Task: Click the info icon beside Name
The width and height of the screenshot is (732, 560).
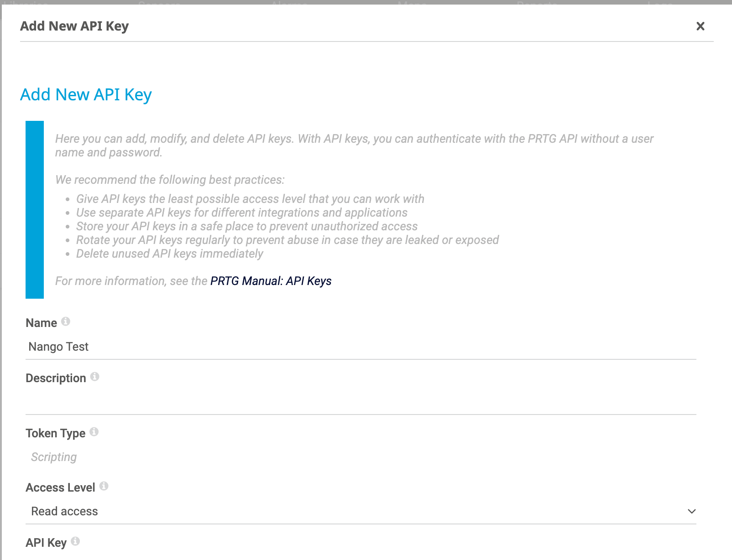Action: 66,321
